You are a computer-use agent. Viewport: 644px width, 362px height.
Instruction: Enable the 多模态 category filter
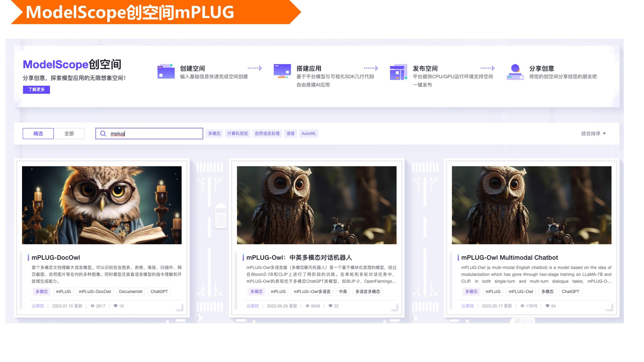pos(214,133)
